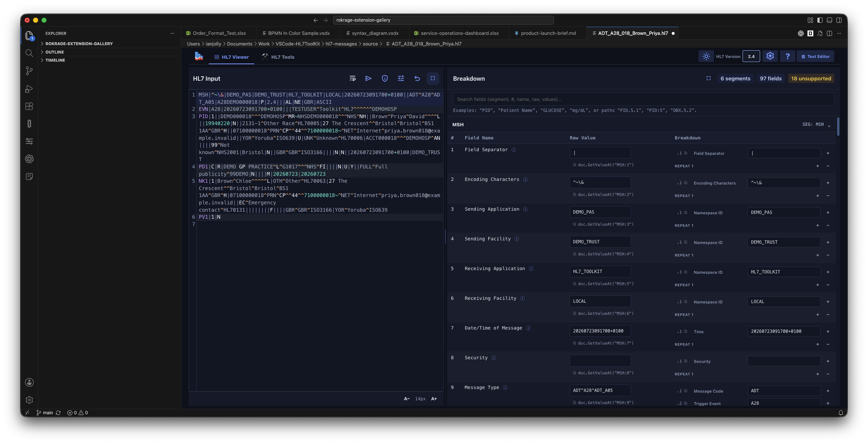Increase font size with A+ button

pyautogui.click(x=434, y=399)
